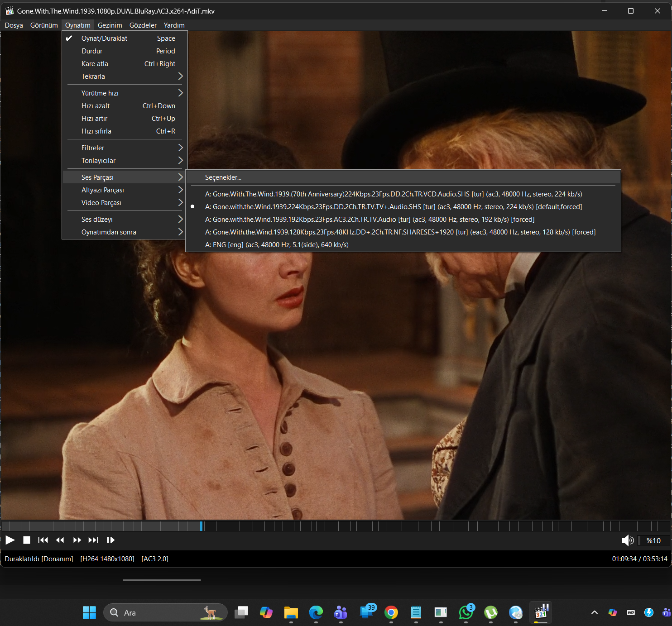Open the Görünüm menu
This screenshot has height=626, width=672.
click(44, 25)
